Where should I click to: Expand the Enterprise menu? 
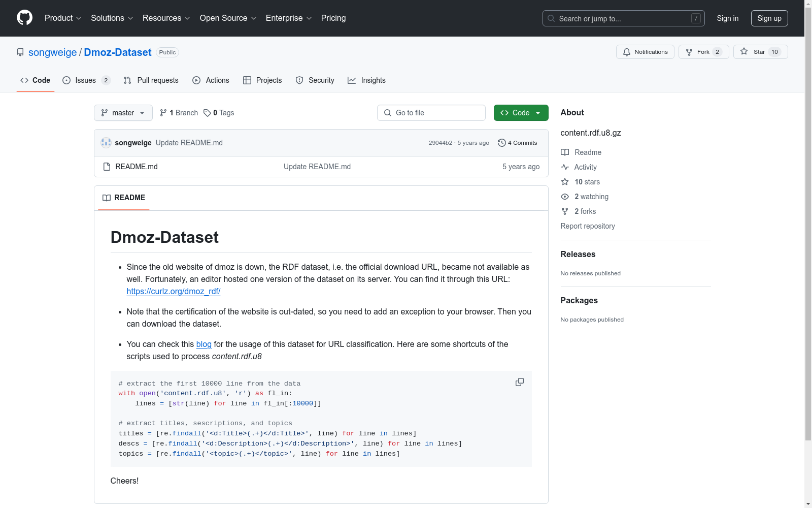[x=289, y=18]
